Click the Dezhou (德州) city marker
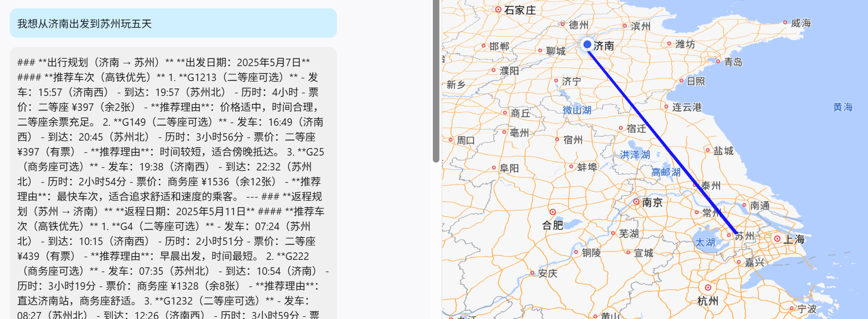 tap(563, 24)
